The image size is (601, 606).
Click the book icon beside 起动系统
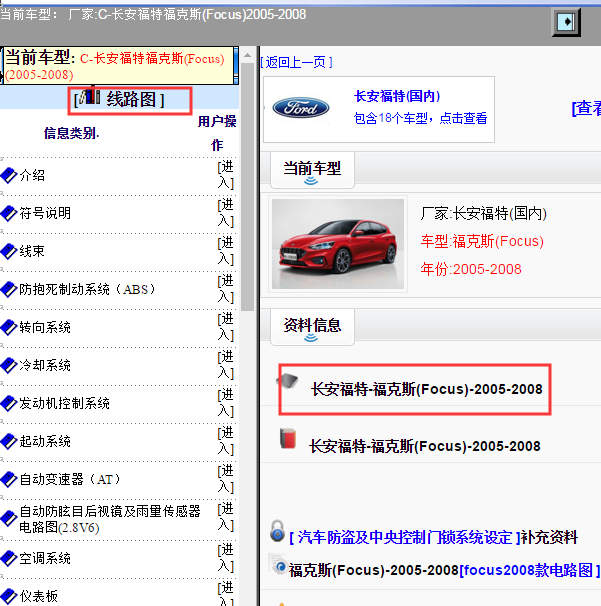pos(9,441)
